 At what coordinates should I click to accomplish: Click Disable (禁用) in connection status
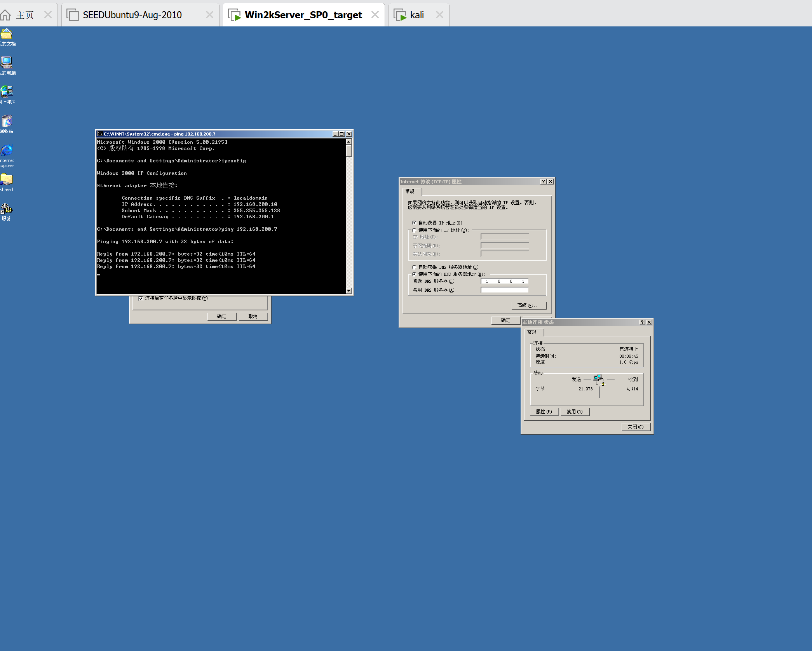coord(575,412)
